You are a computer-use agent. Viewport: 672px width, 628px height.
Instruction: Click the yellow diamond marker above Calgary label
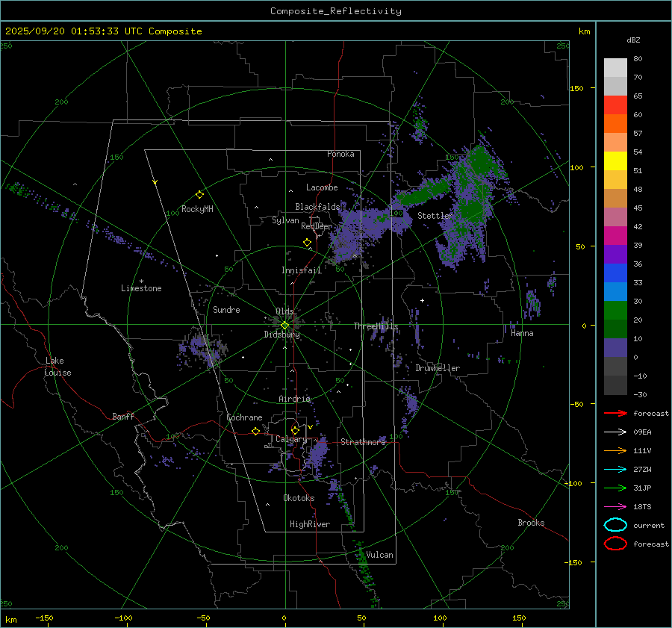pyautogui.click(x=295, y=430)
